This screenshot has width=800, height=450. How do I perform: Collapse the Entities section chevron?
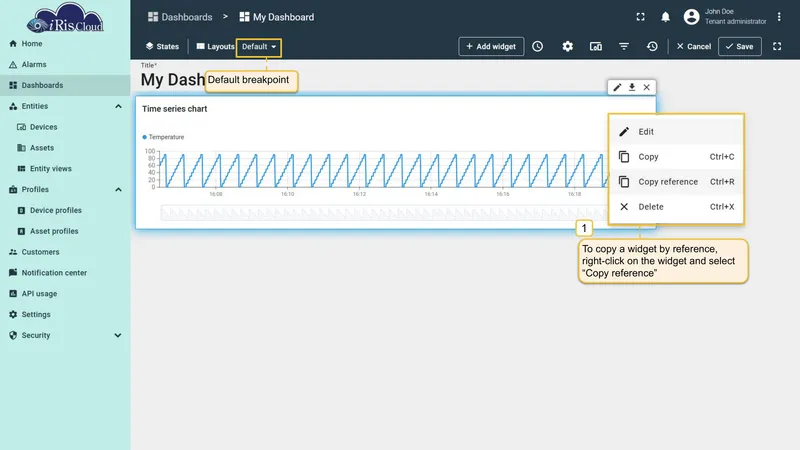click(x=118, y=106)
